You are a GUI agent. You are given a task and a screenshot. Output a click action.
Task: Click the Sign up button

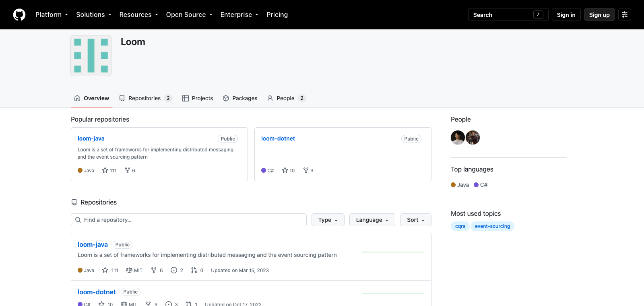(x=599, y=14)
